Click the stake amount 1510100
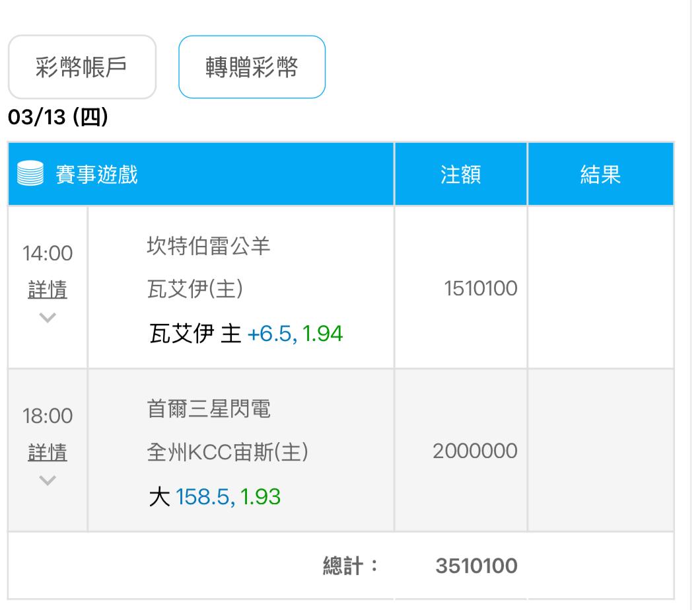700x610 pixels. coord(481,288)
